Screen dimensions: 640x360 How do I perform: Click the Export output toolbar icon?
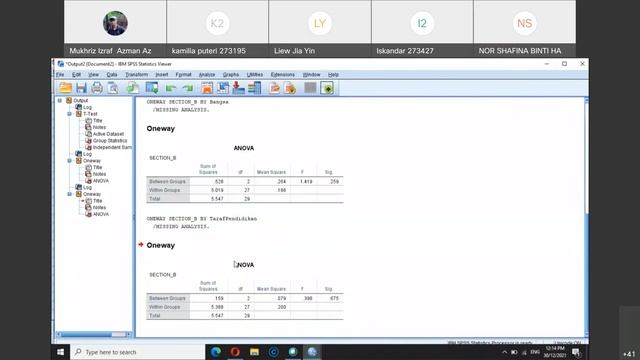point(133,88)
